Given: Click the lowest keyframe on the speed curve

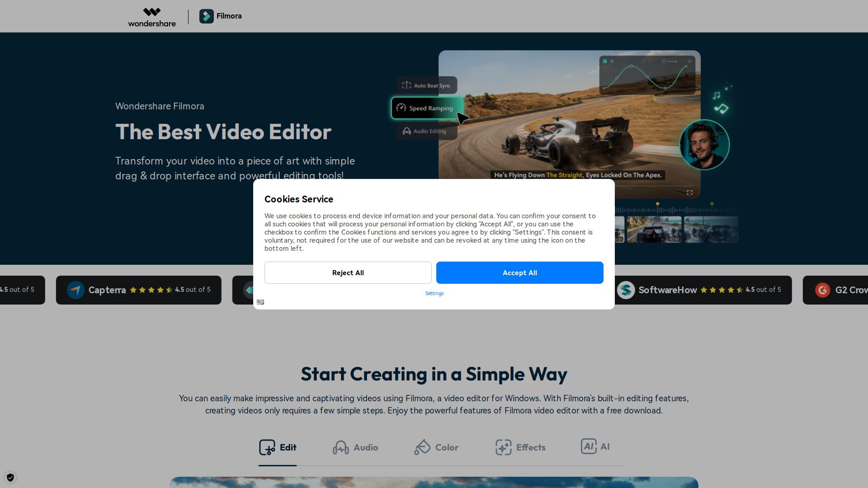Looking at the screenshot, I should click(665, 88).
